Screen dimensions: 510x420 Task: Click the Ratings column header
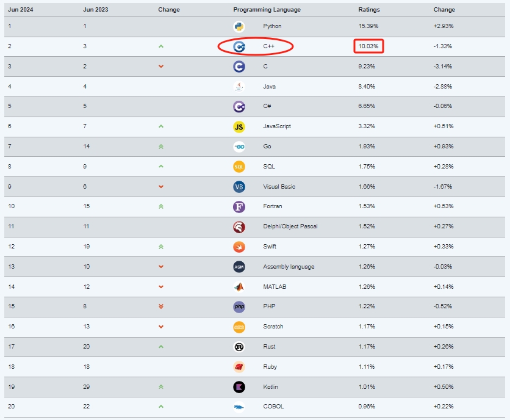coord(369,10)
